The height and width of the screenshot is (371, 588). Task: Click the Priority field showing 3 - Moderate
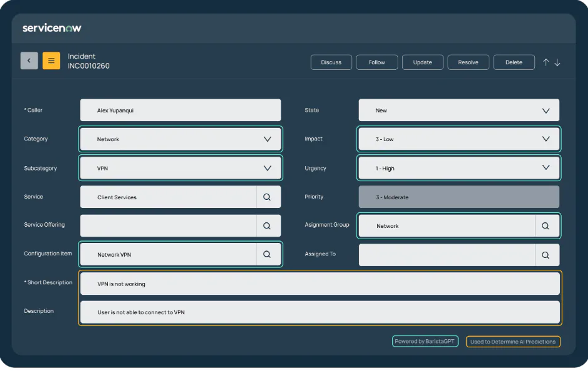459,197
